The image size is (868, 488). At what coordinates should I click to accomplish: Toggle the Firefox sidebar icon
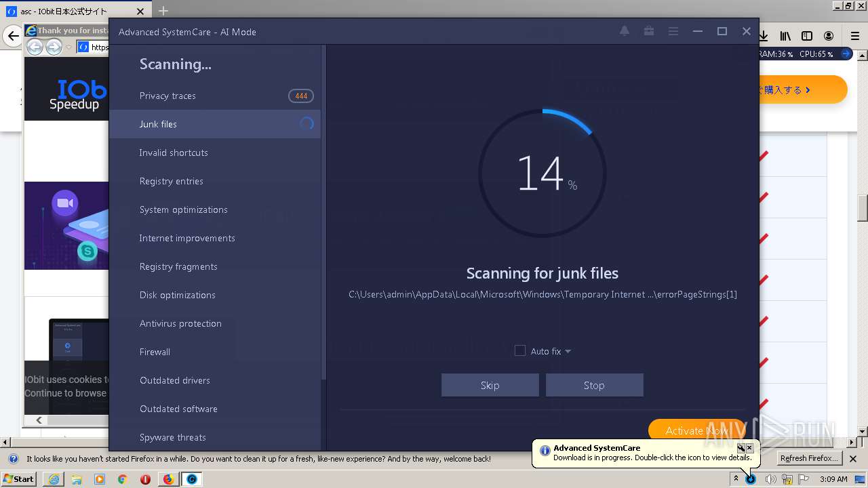(807, 36)
